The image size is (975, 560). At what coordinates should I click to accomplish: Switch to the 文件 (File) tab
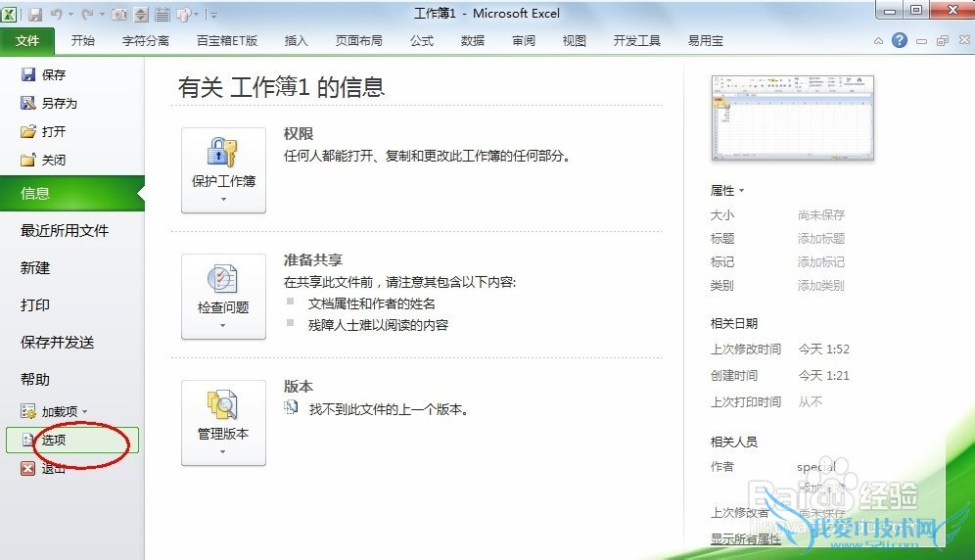27,41
